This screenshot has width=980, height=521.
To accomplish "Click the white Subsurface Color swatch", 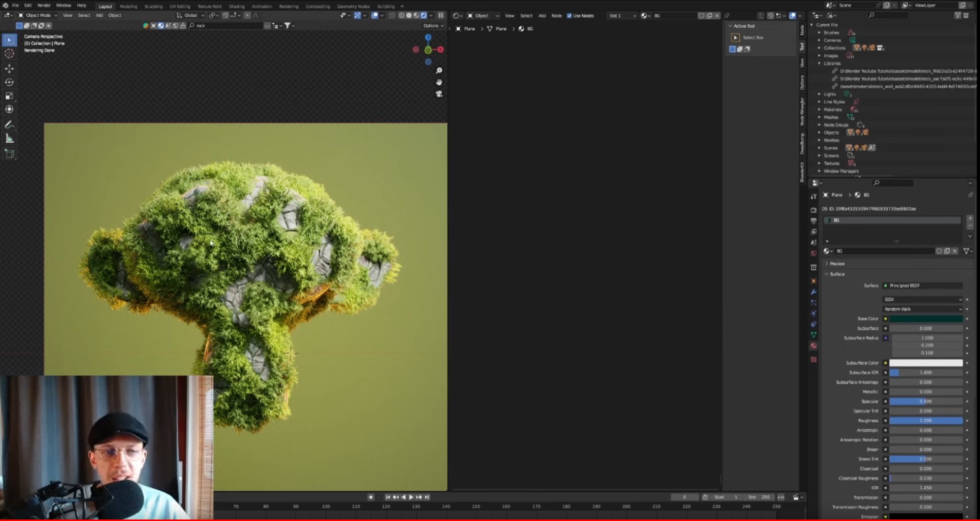I will point(926,363).
